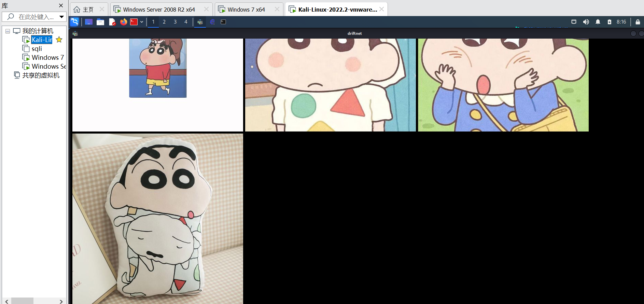The width and height of the screenshot is (644, 304).
Task: Open the notifications bell icon
Action: pyautogui.click(x=598, y=22)
